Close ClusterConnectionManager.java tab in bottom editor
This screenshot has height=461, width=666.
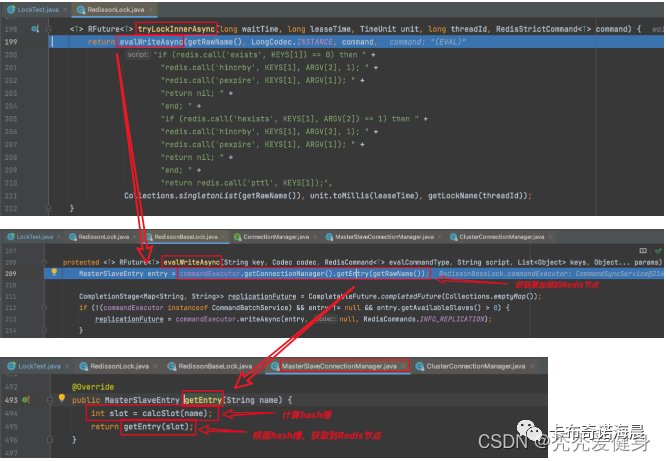coord(532,366)
